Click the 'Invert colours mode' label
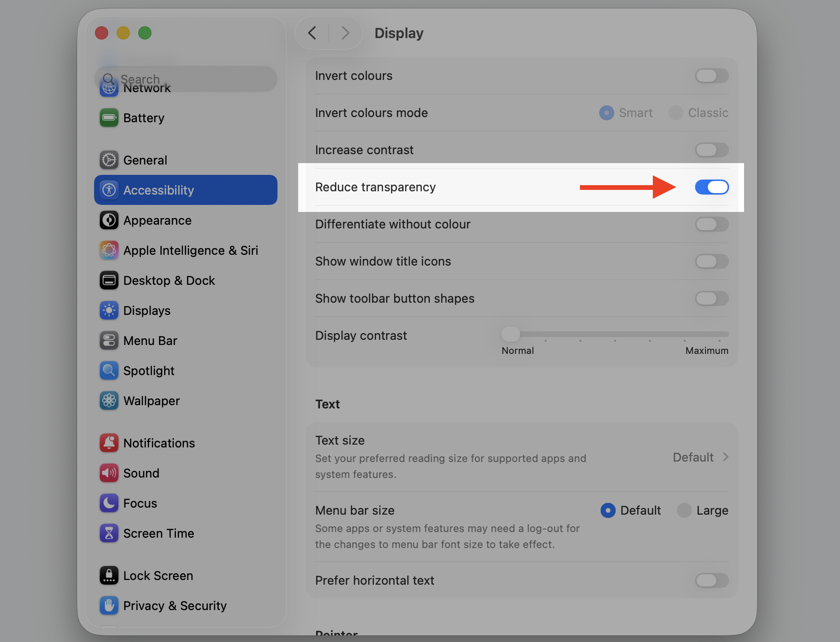 pyautogui.click(x=372, y=113)
